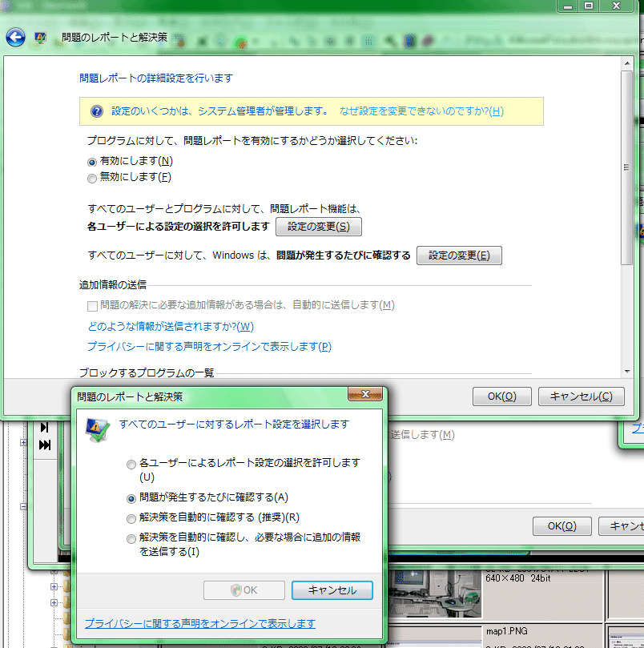The height and width of the screenshot is (648, 644).
Task: Click the fast-forward icon in the left sidebar
Action: tap(43, 446)
